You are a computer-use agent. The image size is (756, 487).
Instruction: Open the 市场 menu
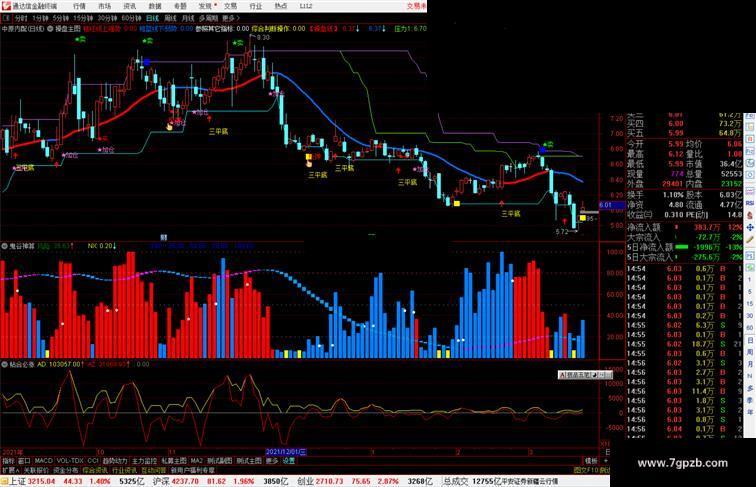click(x=104, y=6)
